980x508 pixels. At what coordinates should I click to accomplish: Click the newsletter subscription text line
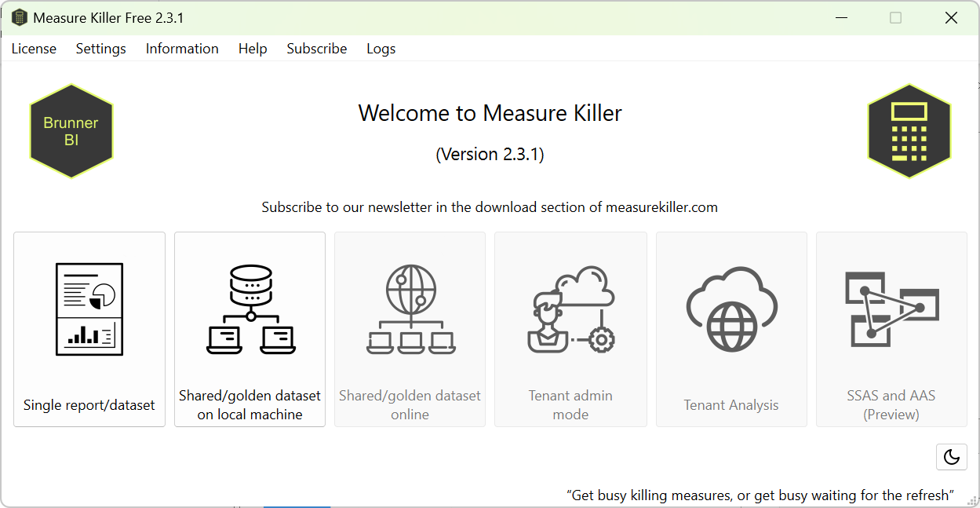(x=490, y=207)
